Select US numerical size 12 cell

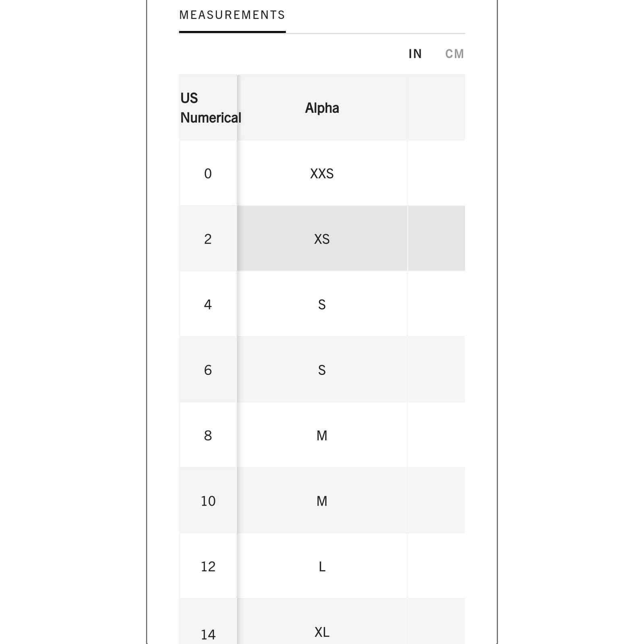click(208, 567)
